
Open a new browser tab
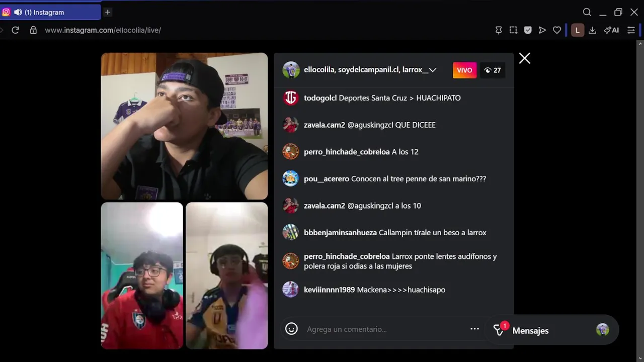(x=108, y=12)
